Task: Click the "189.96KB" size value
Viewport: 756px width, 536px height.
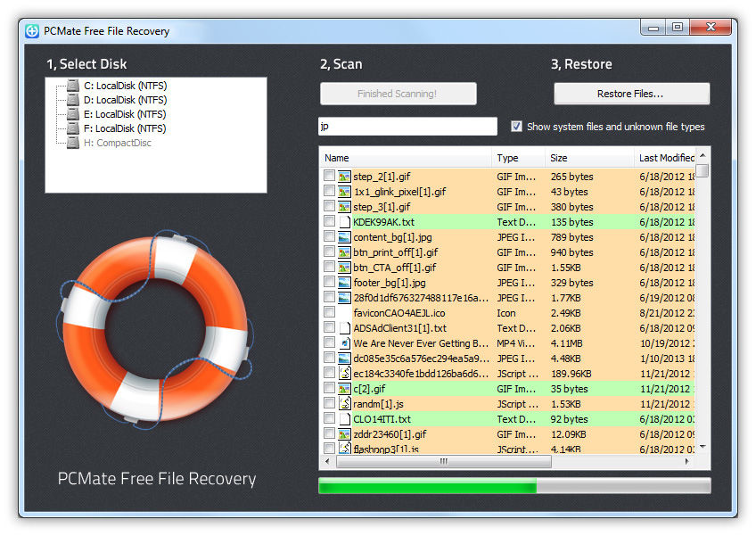Action: click(571, 374)
